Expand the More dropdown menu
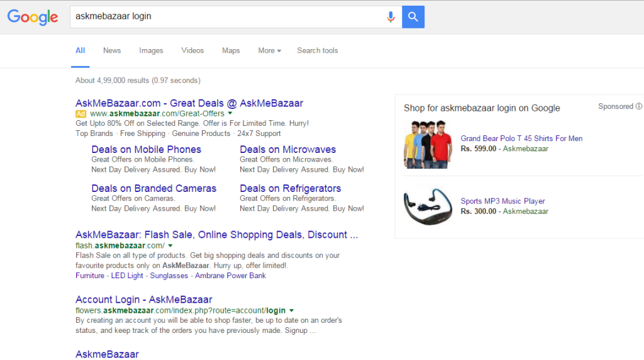Viewport: 644px width, 360px height. [269, 50]
